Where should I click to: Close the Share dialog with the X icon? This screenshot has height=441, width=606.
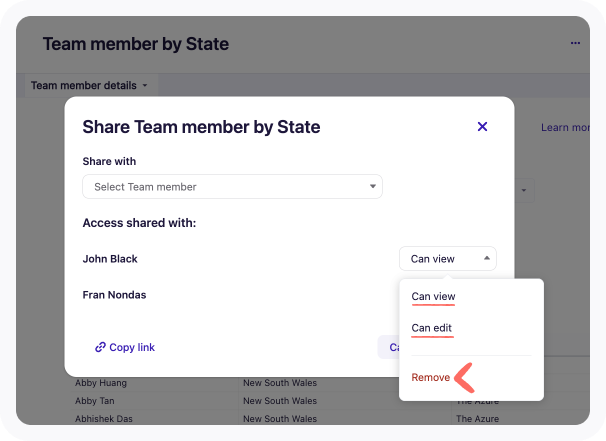(x=482, y=126)
